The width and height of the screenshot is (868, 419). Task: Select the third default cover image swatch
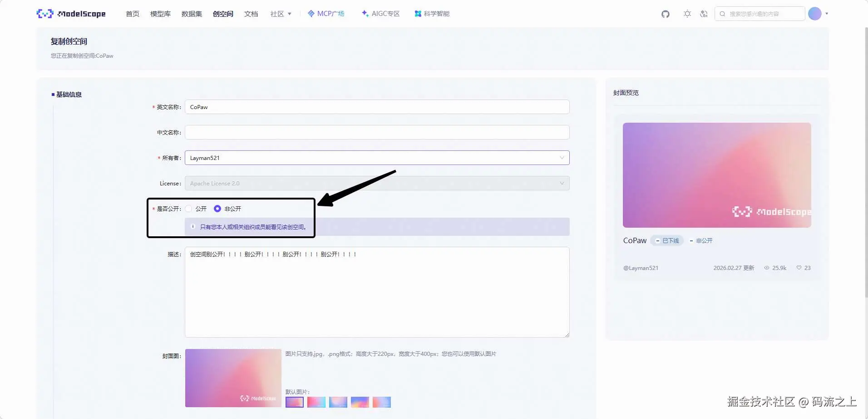point(338,402)
